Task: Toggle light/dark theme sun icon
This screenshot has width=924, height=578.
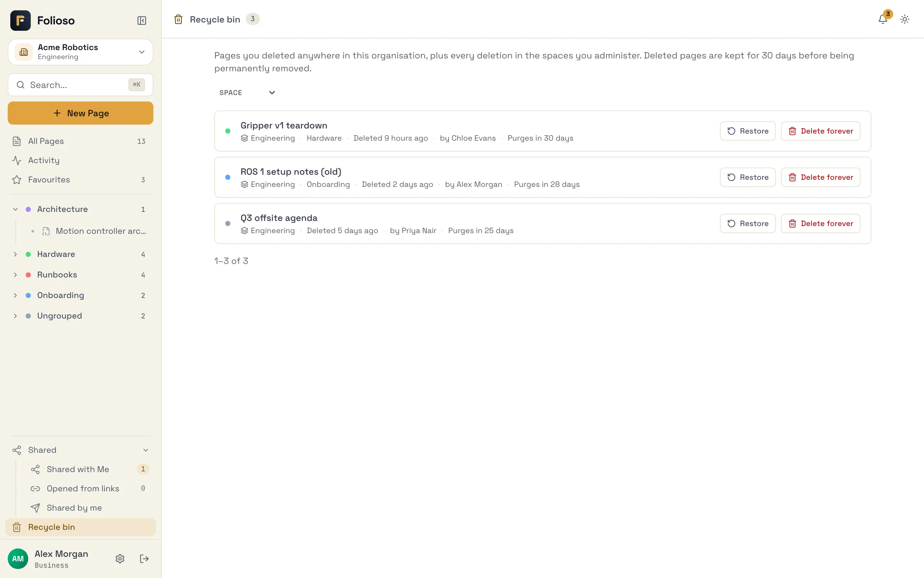Action: 904,19
